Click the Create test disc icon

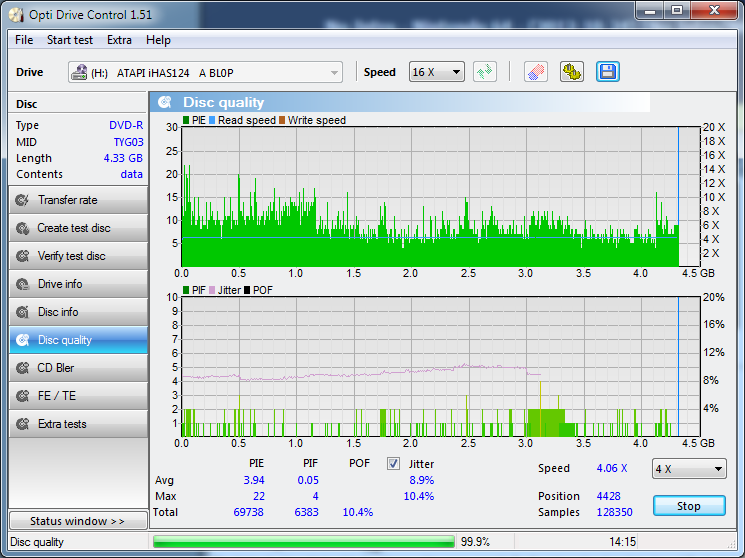(x=22, y=228)
